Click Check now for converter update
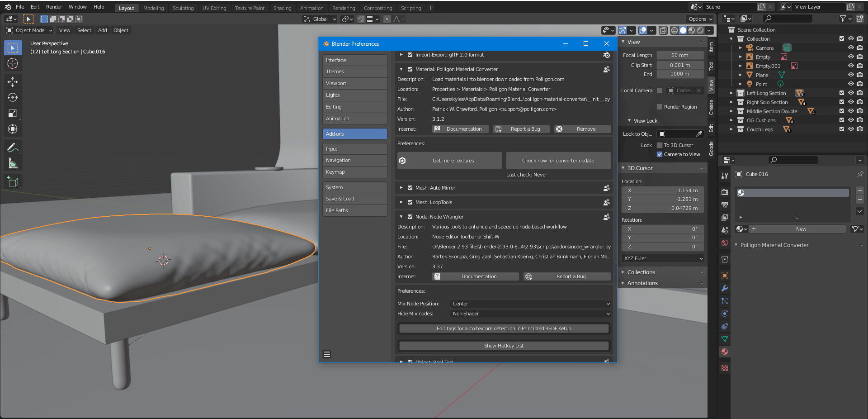 [x=558, y=160]
